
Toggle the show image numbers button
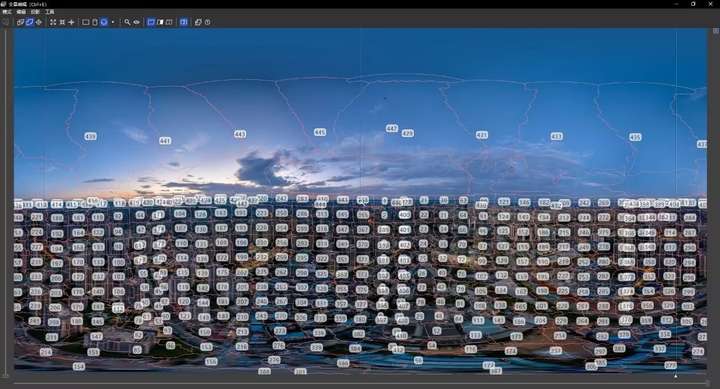tap(151, 22)
